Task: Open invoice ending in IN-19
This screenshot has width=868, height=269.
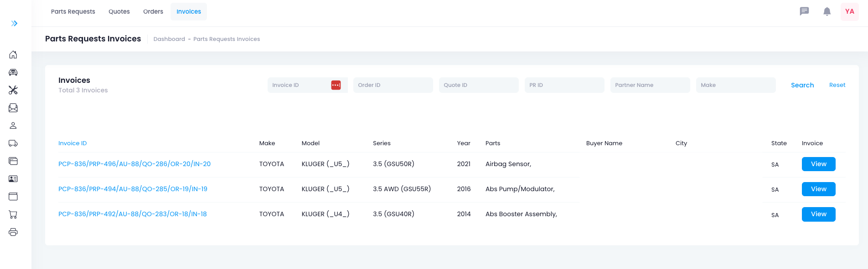Action: point(133,189)
